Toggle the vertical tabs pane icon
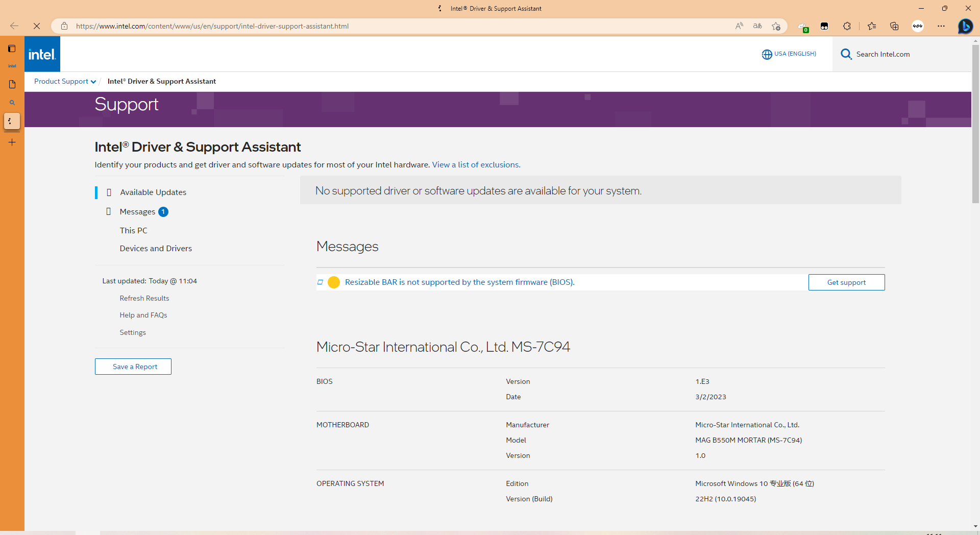The height and width of the screenshot is (535, 980). coord(12,48)
